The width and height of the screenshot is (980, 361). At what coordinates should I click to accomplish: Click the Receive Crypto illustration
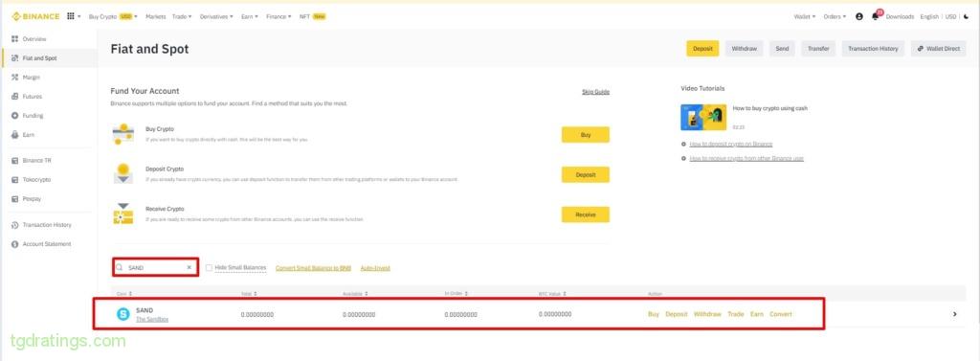point(123,214)
